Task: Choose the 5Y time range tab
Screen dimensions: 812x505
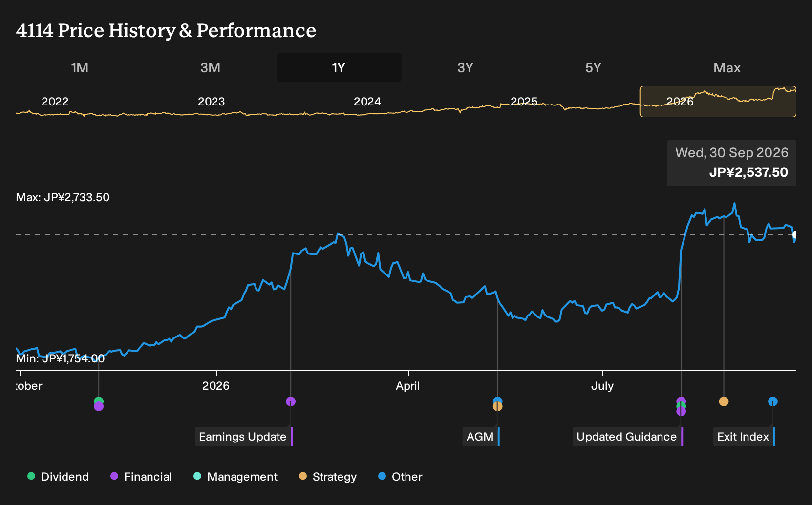Action: click(x=593, y=67)
